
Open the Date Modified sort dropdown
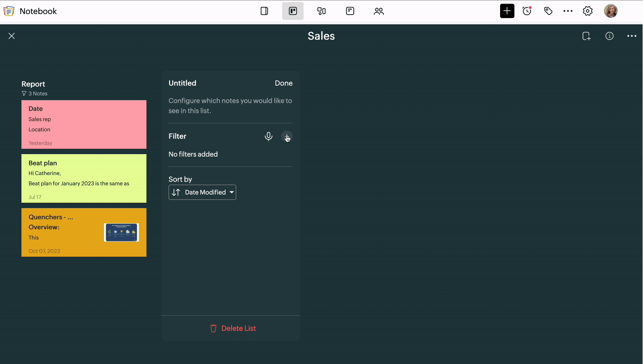pos(209,192)
